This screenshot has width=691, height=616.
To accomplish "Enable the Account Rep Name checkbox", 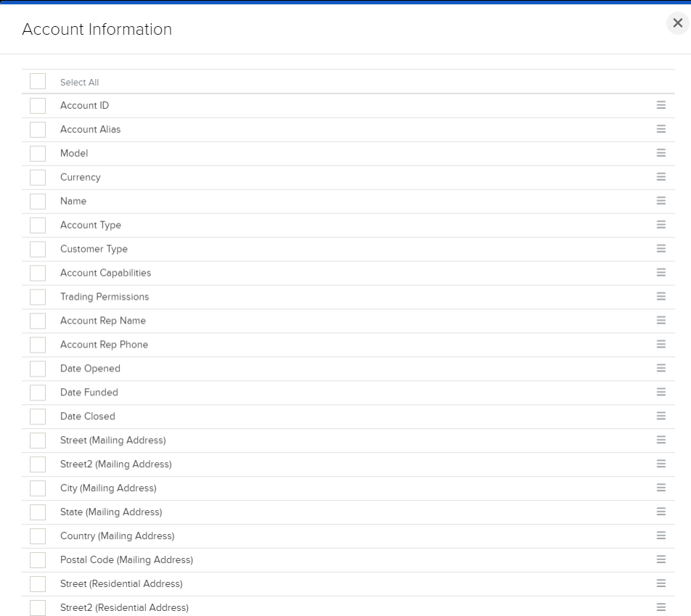I will (x=38, y=321).
